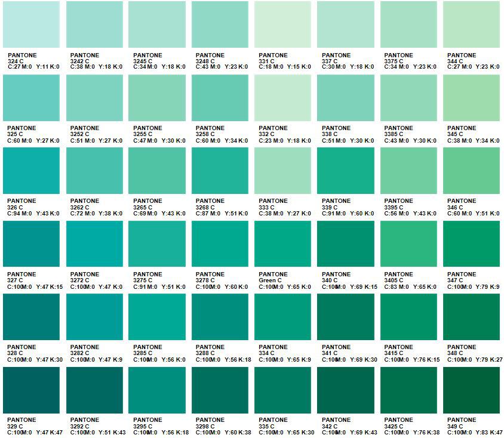Pick the Pantone 3268 C color square
Viewport: 504px width, 438px height.
pos(220,171)
